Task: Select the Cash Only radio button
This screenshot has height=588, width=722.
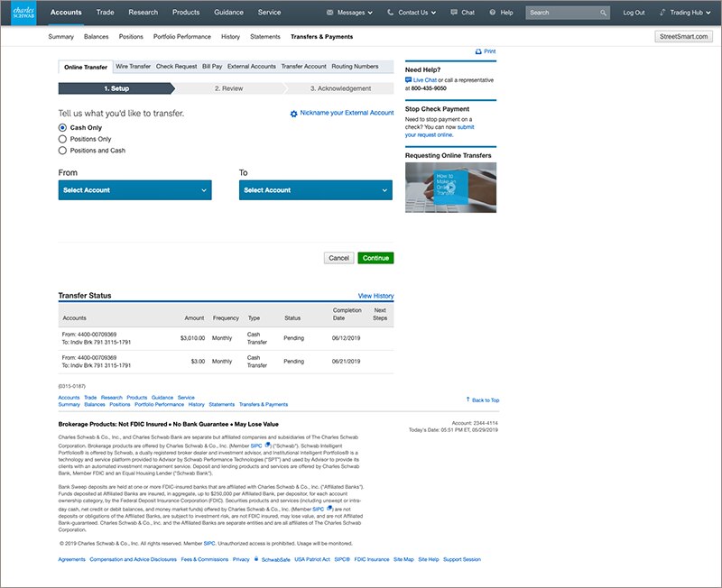Action: pos(62,127)
